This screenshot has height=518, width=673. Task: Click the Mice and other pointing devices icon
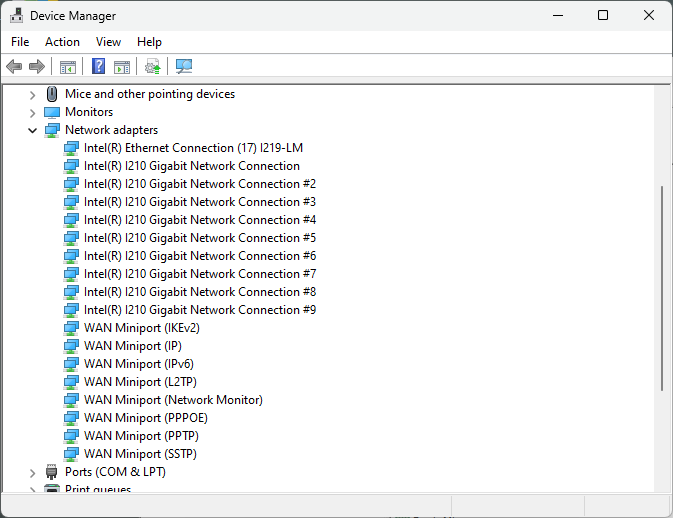click(x=53, y=94)
